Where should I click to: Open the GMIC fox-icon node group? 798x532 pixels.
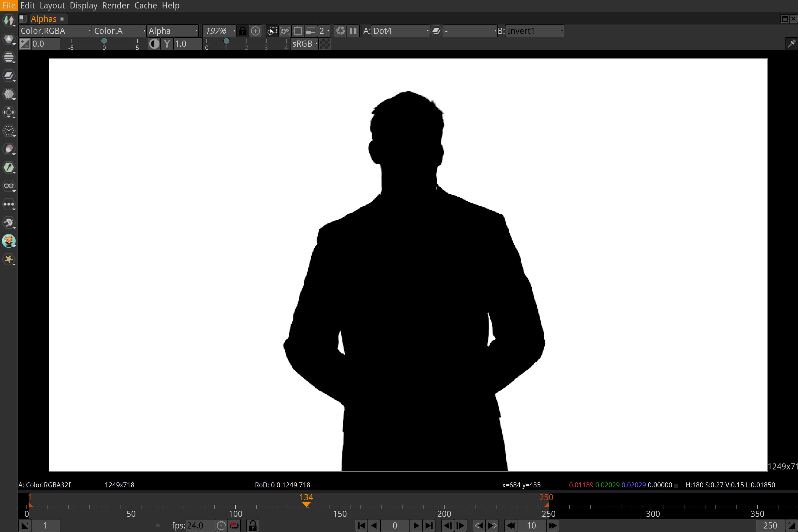(9, 241)
